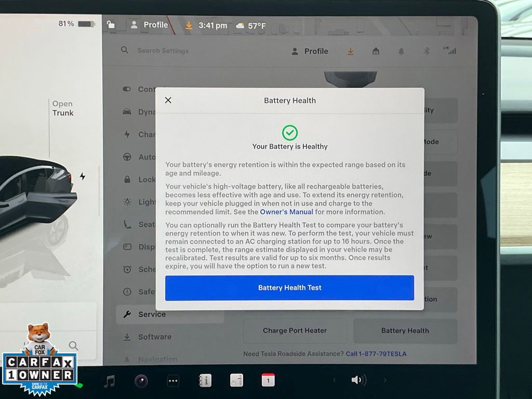This screenshot has height=399, width=532.
Task: Tap the 57°F weather indicator
Action: coord(251,26)
